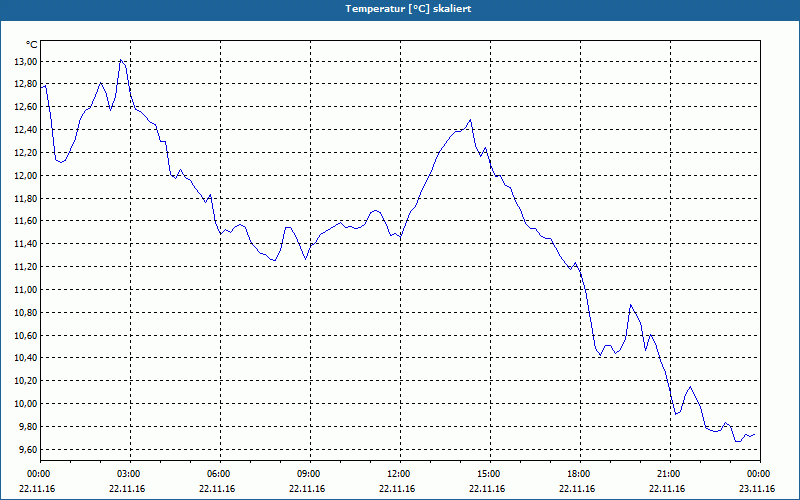Viewport: 800px width, 500px height.
Task: Select the '10,40' y-axis label
Action: [27, 358]
